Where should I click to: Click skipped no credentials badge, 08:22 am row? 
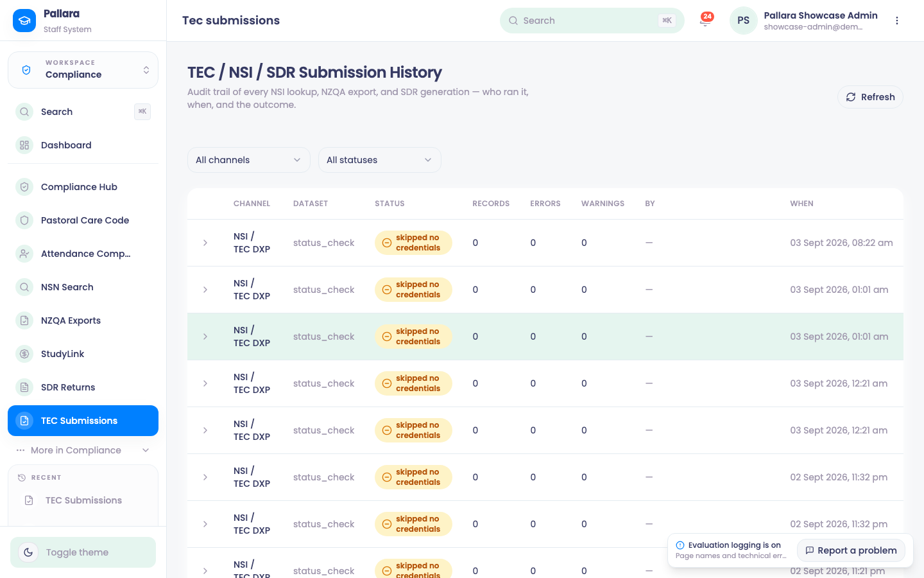pyautogui.click(x=413, y=243)
